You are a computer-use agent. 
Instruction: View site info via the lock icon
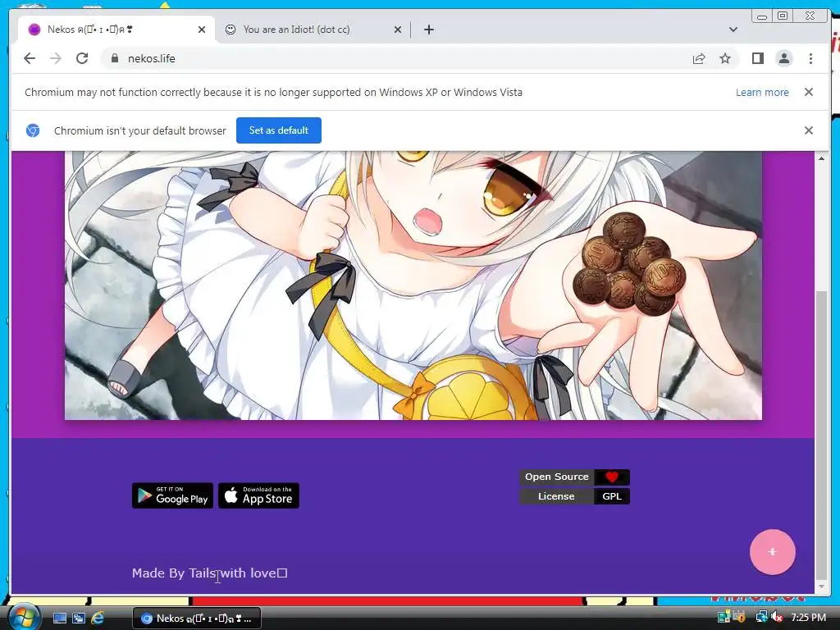click(114, 58)
